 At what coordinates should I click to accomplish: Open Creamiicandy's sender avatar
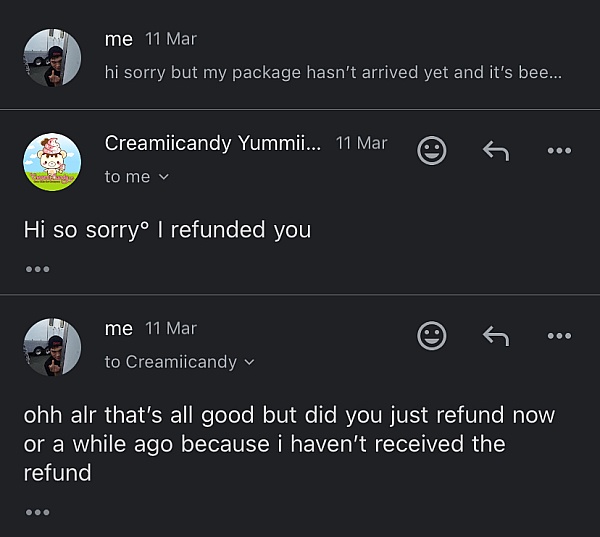coord(52,161)
